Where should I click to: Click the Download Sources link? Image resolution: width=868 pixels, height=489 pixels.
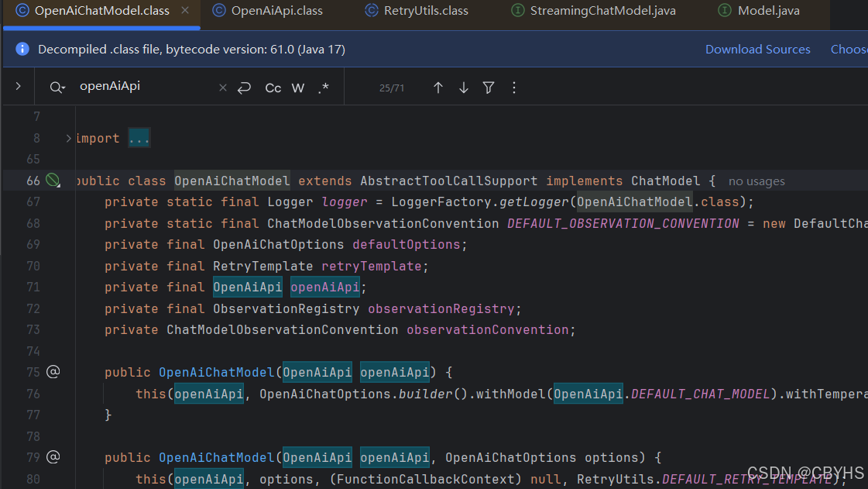click(757, 50)
